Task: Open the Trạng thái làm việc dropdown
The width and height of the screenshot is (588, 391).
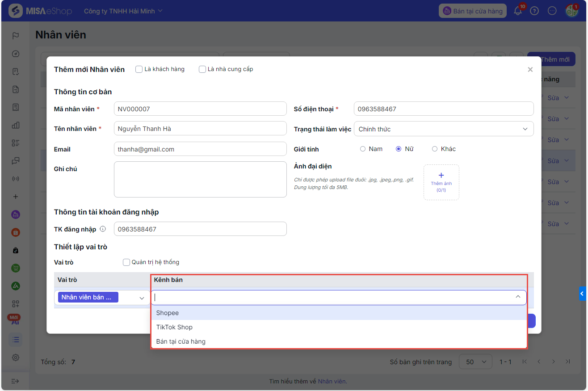Action: click(444, 129)
